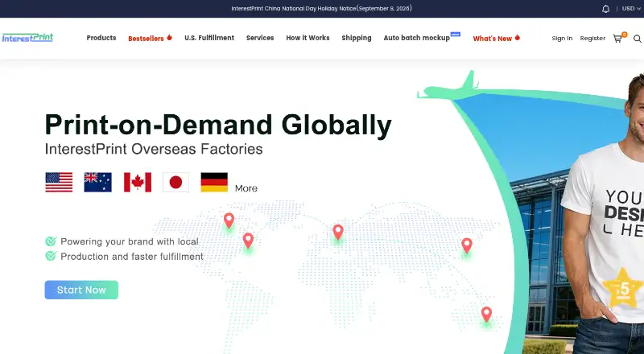Open the notification bell icon
Viewport: 644px width, 354px height.
point(605,9)
